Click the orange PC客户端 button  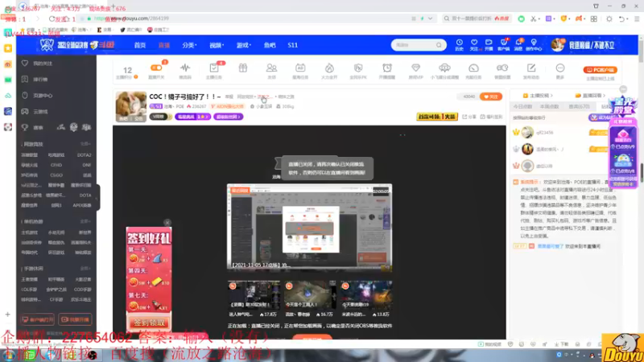600,70
